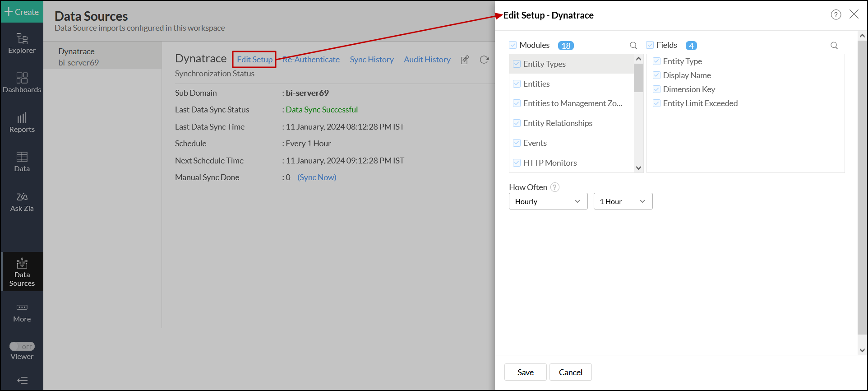Open Dashboards from the sidebar
Screen dimensions: 868x391
[x=22, y=83]
